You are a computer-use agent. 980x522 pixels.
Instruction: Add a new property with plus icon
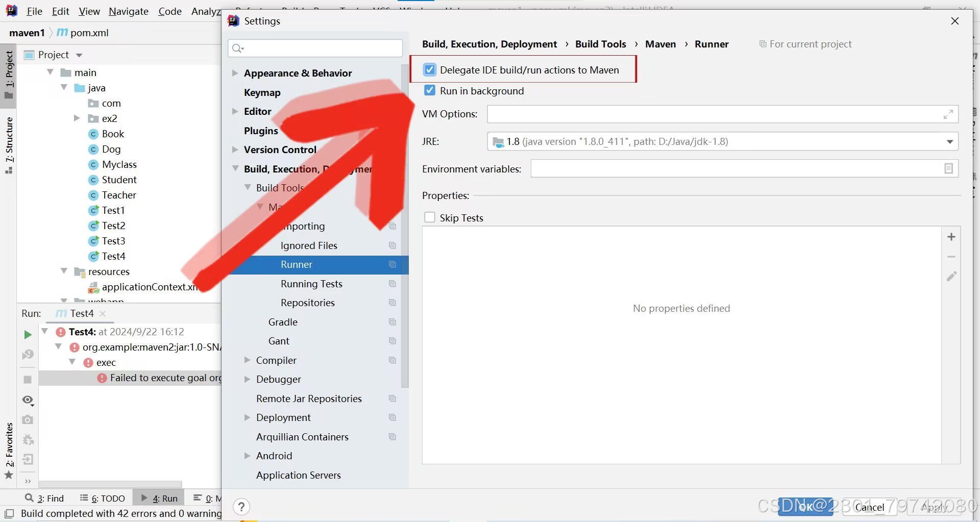coord(951,237)
